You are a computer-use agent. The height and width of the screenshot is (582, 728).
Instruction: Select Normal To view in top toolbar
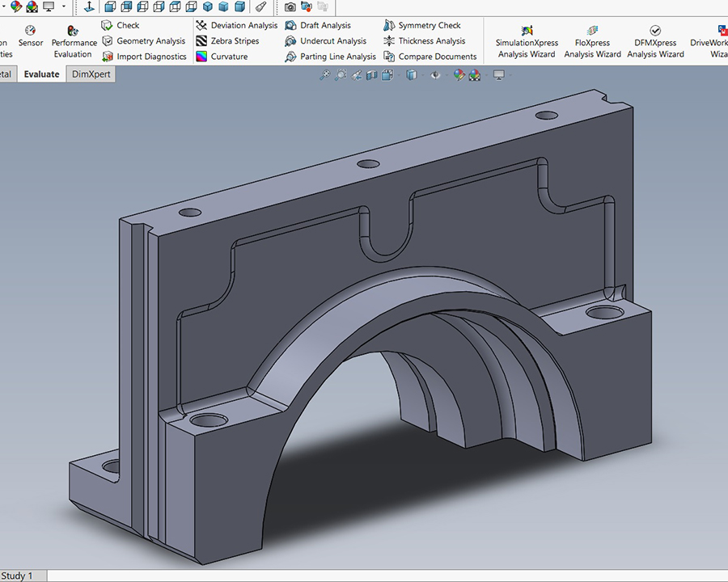[89, 6]
